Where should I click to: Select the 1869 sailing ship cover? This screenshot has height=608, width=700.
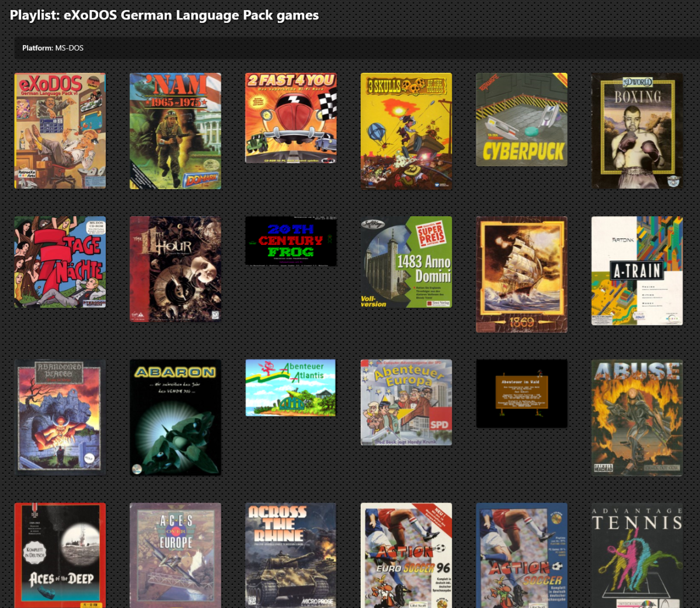click(521, 274)
